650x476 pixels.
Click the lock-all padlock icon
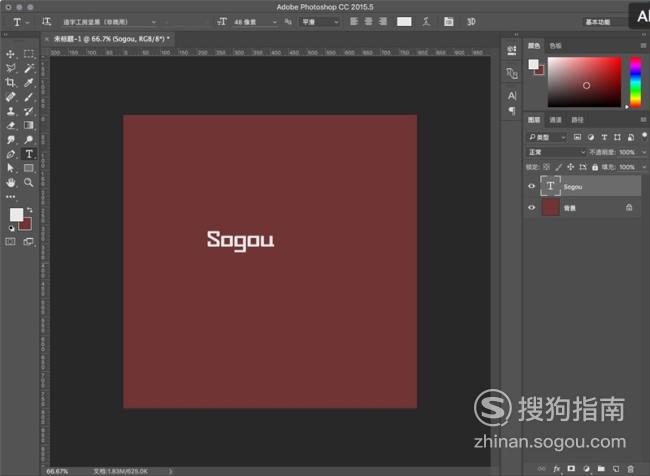pos(595,167)
